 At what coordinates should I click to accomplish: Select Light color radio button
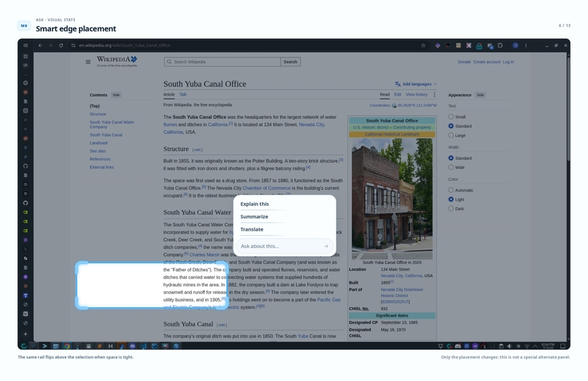[x=451, y=199]
